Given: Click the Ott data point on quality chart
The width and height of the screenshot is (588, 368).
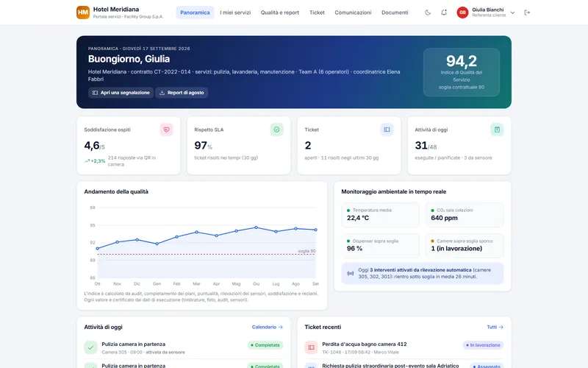Looking at the screenshot, I should coord(98,249).
